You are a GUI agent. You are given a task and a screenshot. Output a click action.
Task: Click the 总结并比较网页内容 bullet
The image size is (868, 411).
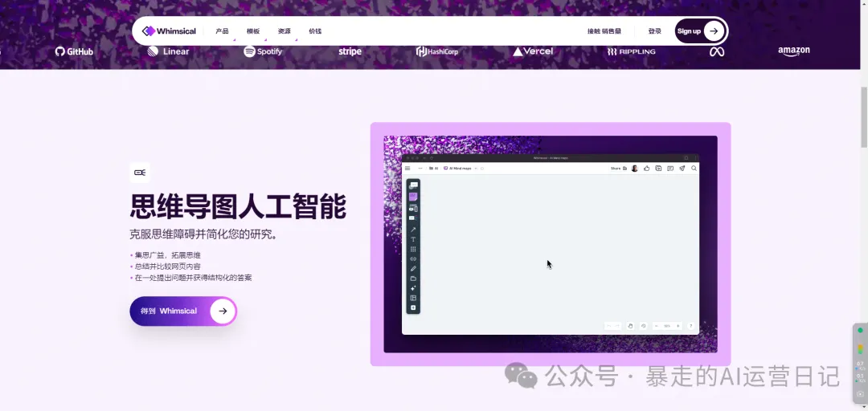(168, 266)
